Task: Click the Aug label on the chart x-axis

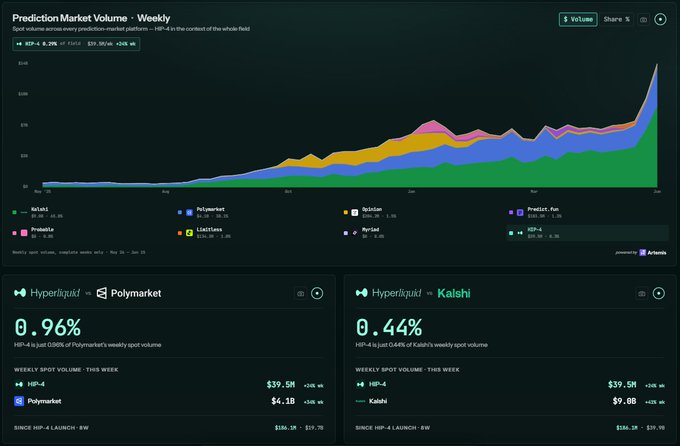Action: point(166,191)
